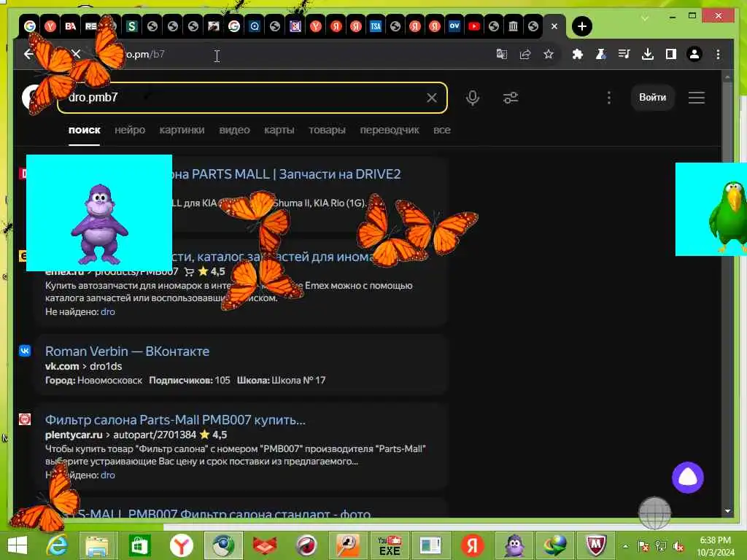Open the red Я Yandex taskbar icon
Screen dimensions: 747x560
pos(472,545)
